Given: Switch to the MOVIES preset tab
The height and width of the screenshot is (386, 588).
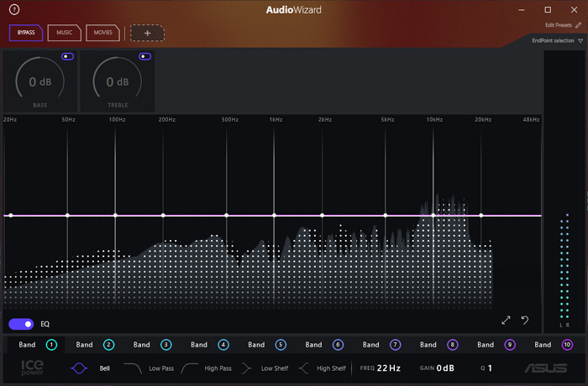Looking at the screenshot, I should (103, 33).
